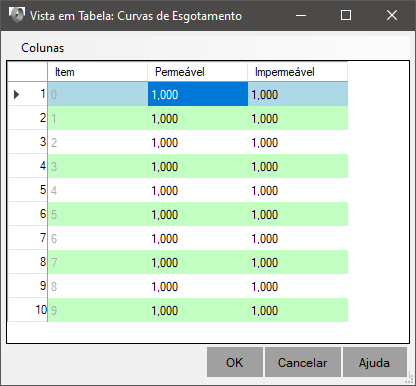416x386 pixels.
Task: Select Impermeável cell in row 7
Action: click(x=298, y=238)
